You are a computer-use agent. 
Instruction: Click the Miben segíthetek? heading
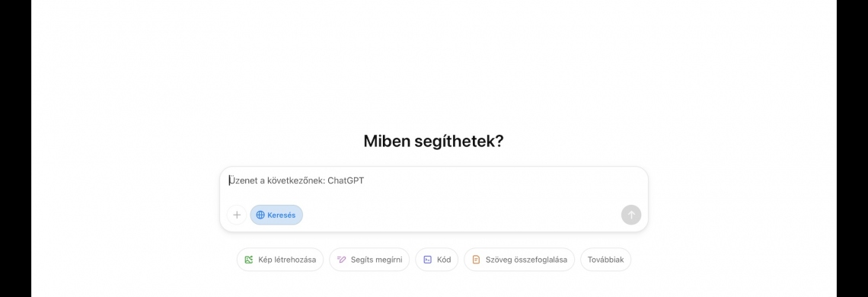pyautogui.click(x=433, y=142)
